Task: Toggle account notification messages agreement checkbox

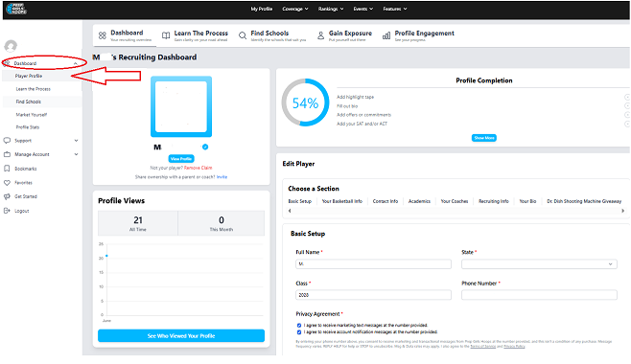Action: (299, 332)
